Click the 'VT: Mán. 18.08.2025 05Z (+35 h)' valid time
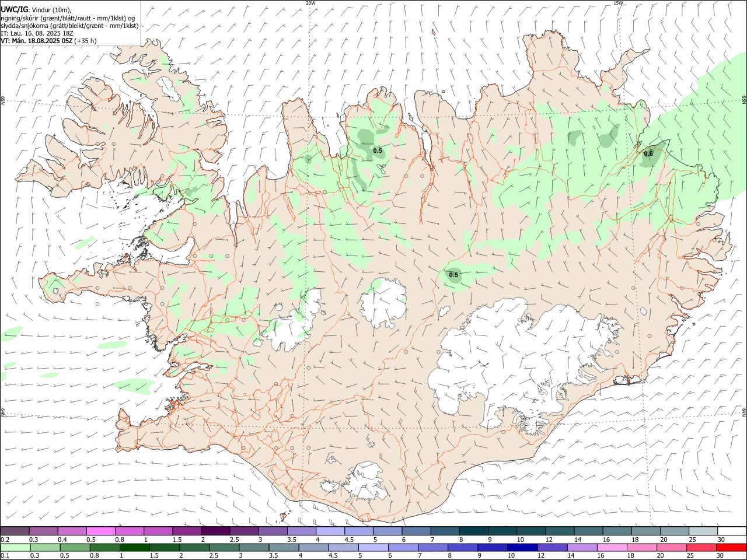 tap(48, 41)
